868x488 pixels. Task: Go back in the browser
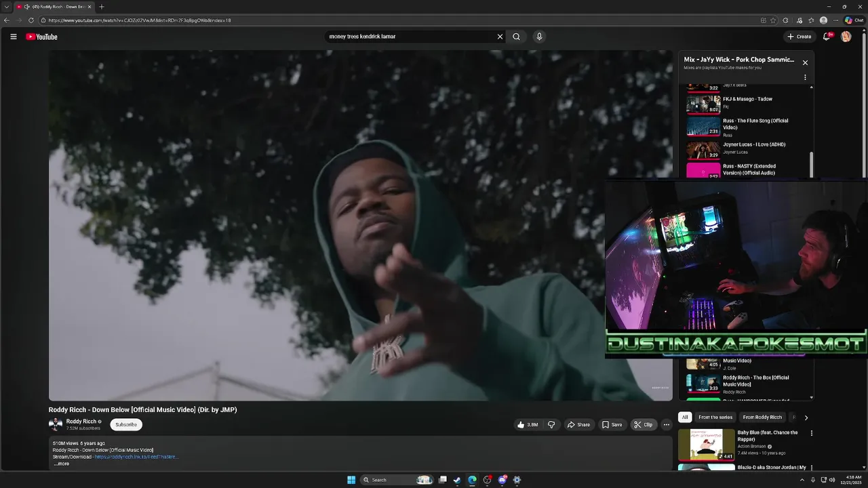point(7,20)
